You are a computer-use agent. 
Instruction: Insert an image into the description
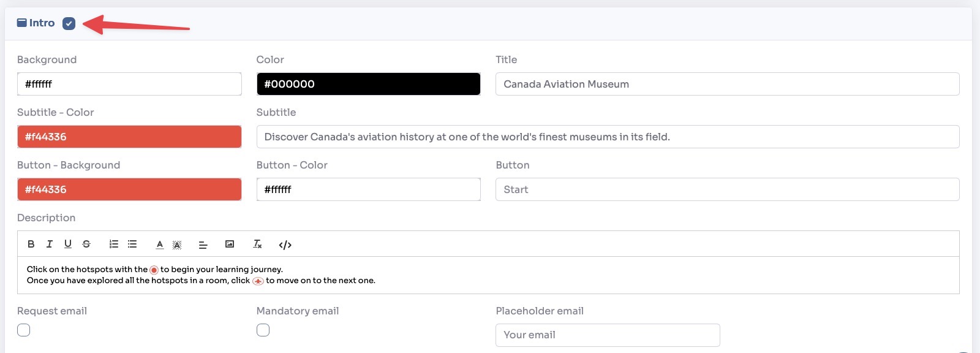coord(230,244)
